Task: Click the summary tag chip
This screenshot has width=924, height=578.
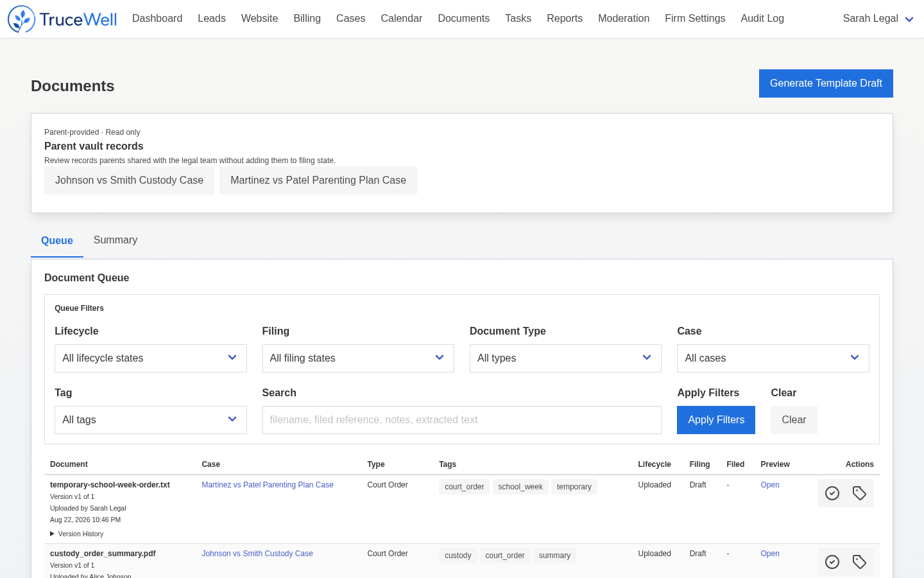Action: [554, 556]
